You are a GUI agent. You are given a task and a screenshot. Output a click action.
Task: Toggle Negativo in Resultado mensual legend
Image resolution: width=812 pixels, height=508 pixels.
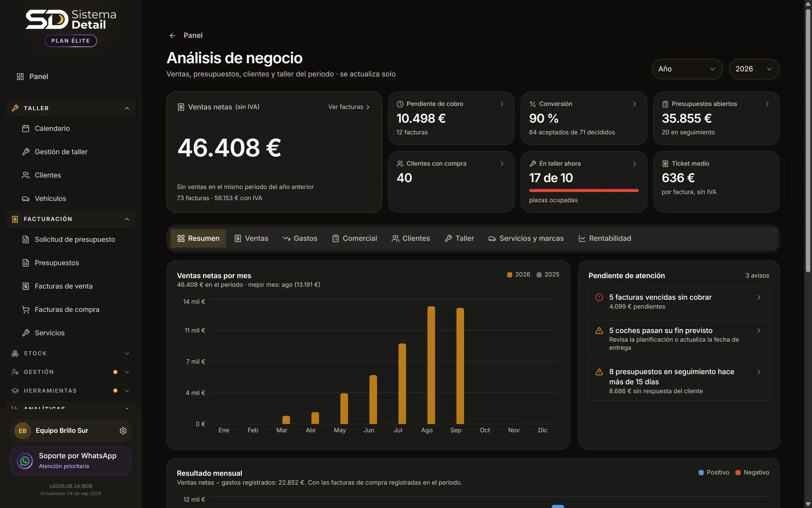[752, 472]
